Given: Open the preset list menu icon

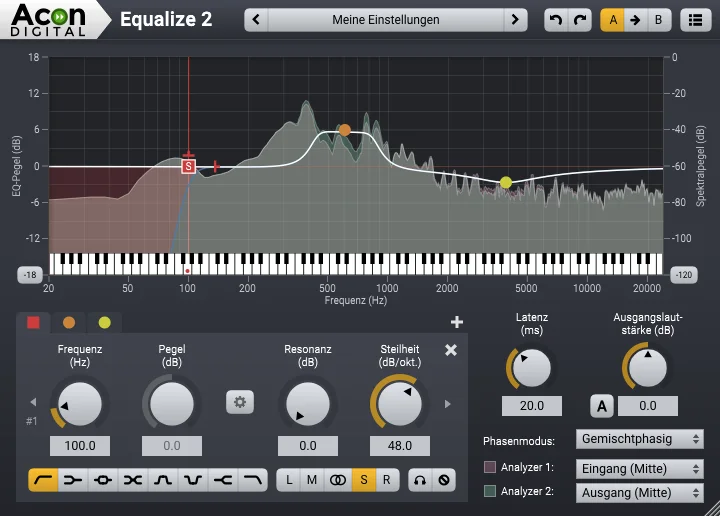Looking at the screenshot, I should [x=695, y=20].
